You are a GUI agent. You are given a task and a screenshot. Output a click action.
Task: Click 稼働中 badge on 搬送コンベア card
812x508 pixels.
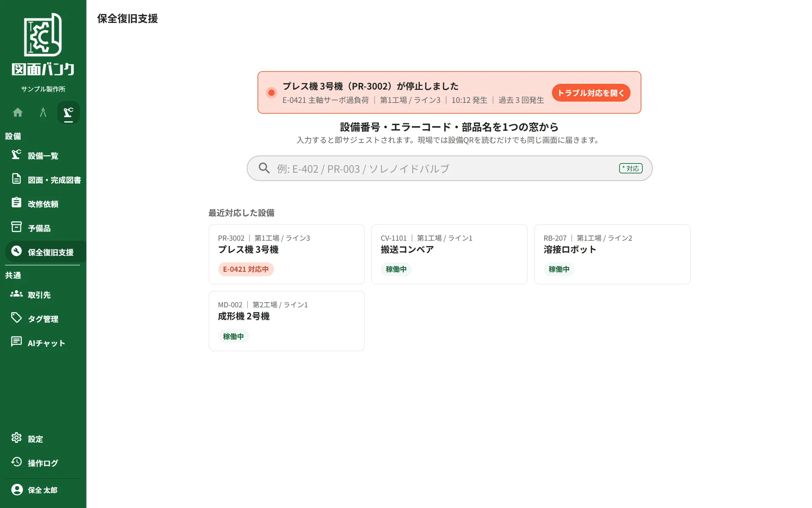coord(396,269)
